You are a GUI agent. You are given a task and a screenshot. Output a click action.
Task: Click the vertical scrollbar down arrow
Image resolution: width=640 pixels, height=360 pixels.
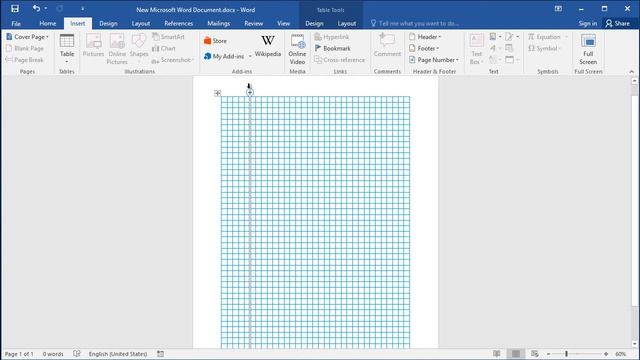point(635,344)
